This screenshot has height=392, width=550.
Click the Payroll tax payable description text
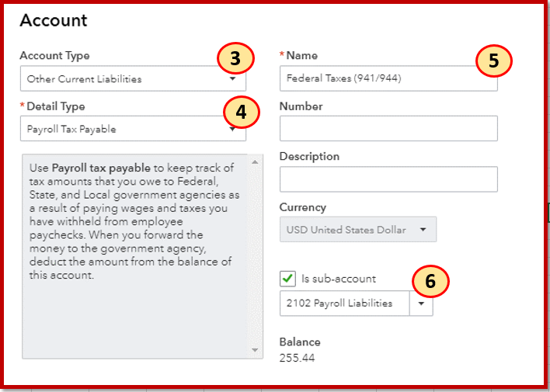click(134, 221)
